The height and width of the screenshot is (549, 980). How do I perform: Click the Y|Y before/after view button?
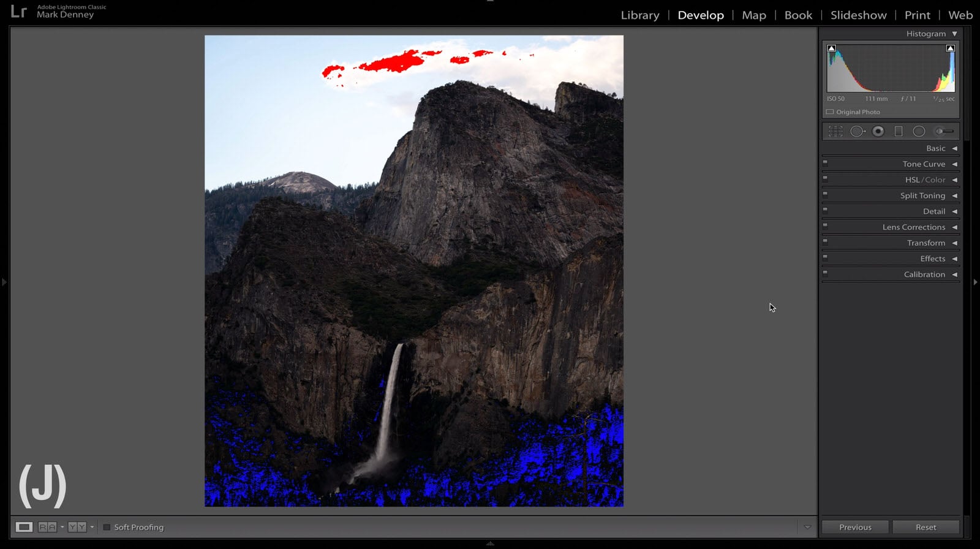[77, 527]
